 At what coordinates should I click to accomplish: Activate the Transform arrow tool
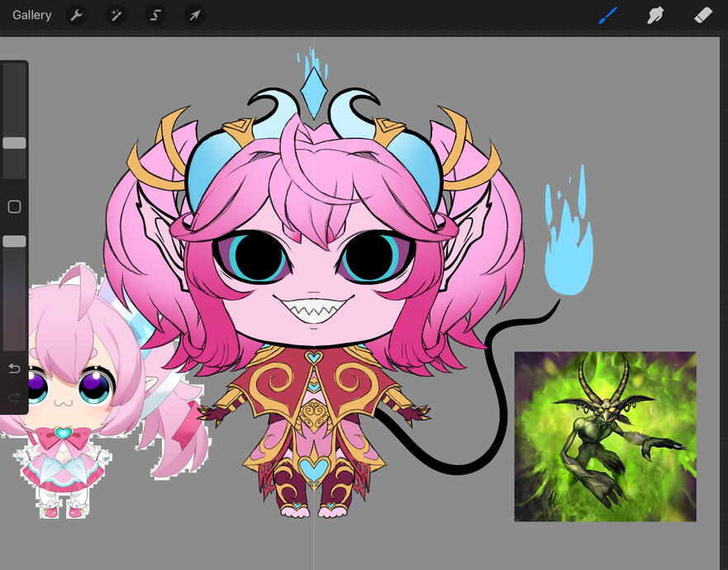click(x=195, y=15)
